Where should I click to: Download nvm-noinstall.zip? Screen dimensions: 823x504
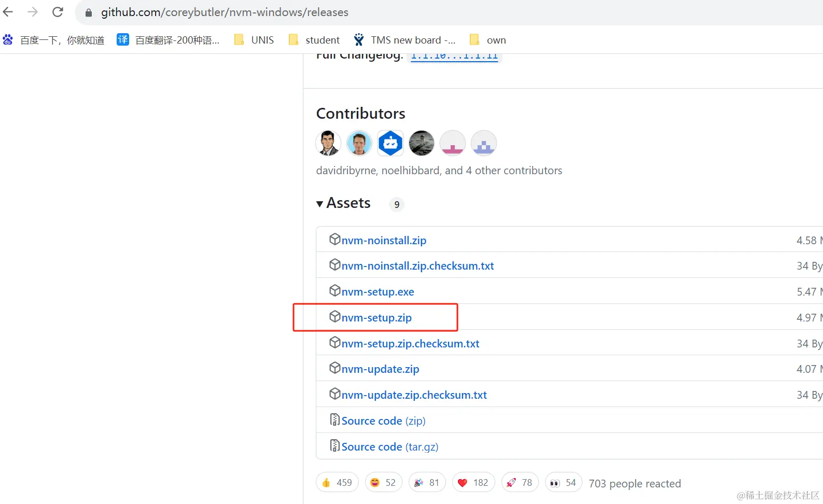pos(384,240)
